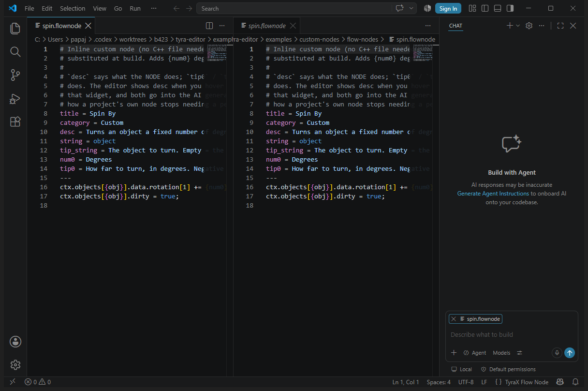Open More Actions for right editor group
Screen dimensions: 588x391
[x=428, y=26]
